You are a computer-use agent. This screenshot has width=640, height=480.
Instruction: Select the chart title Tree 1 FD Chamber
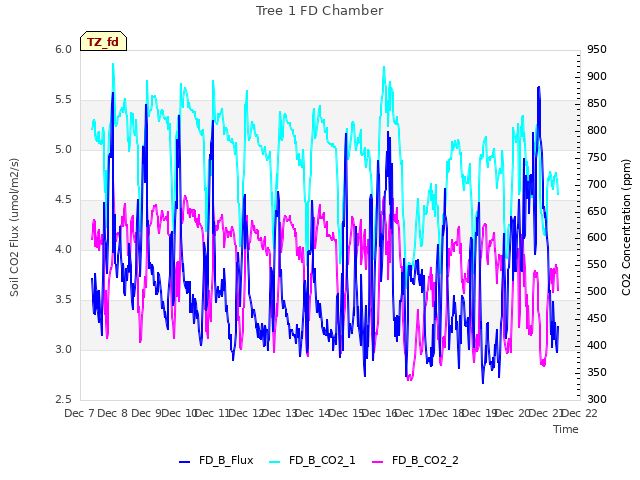320,11
